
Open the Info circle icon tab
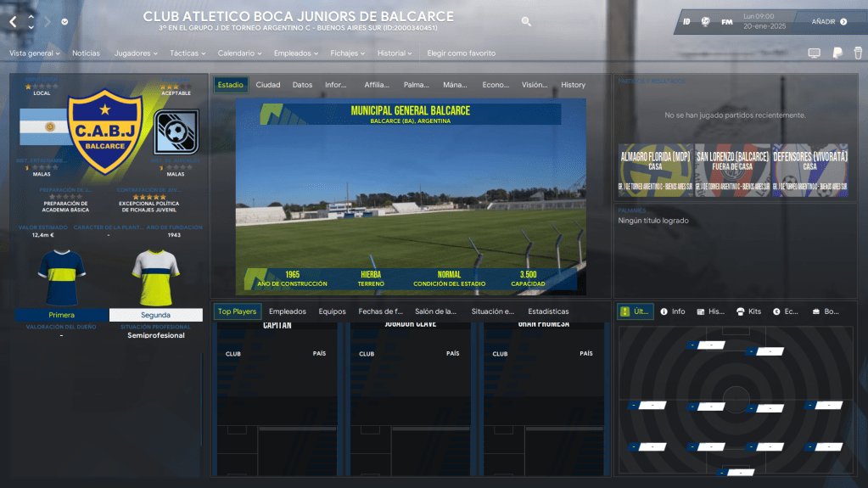tap(673, 311)
